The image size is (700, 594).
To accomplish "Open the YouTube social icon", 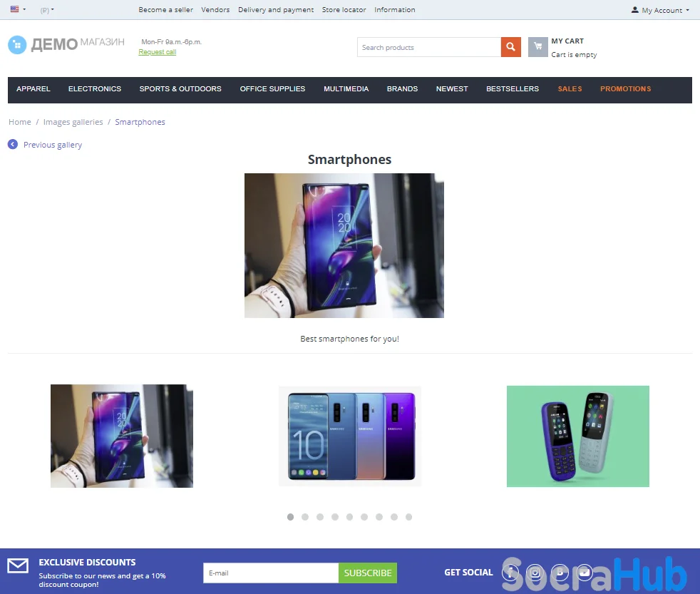I will pos(585,572).
